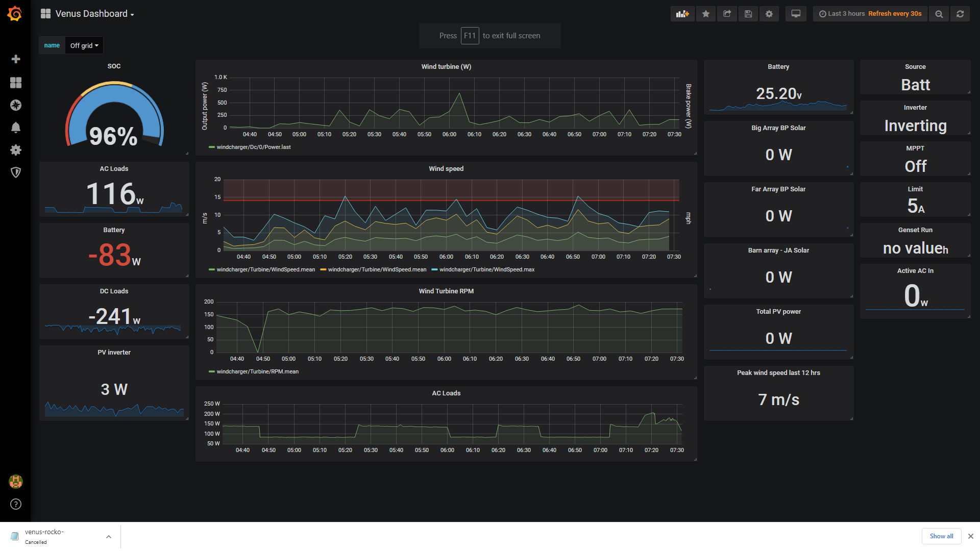Open the Dashboards grid icon in sidebar
Viewport: 980px width, 551px height.
point(16,83)
